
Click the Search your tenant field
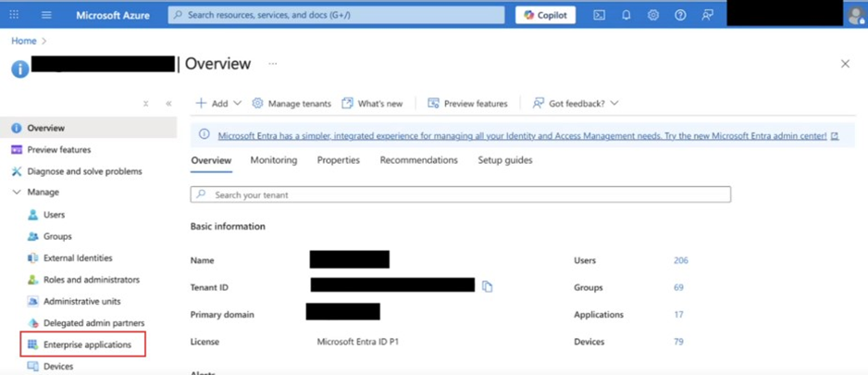[460, 195]
